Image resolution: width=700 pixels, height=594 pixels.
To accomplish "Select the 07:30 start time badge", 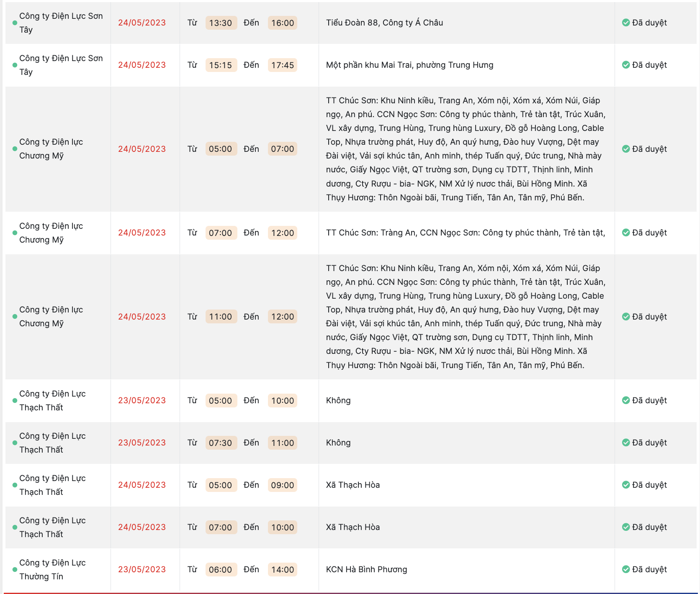I will pos(221,443).
